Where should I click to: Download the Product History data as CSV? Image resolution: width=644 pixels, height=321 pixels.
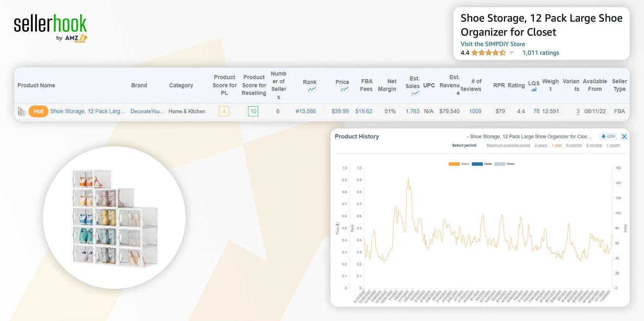point(608,136)
